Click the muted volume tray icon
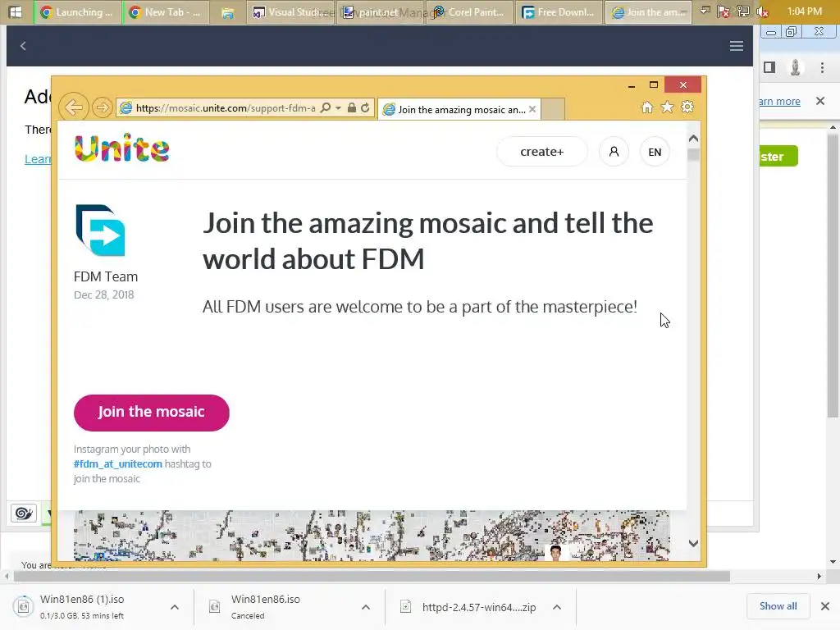Image resolution: width=840 pixels, height=630 pixels. (x=761, y=11)
